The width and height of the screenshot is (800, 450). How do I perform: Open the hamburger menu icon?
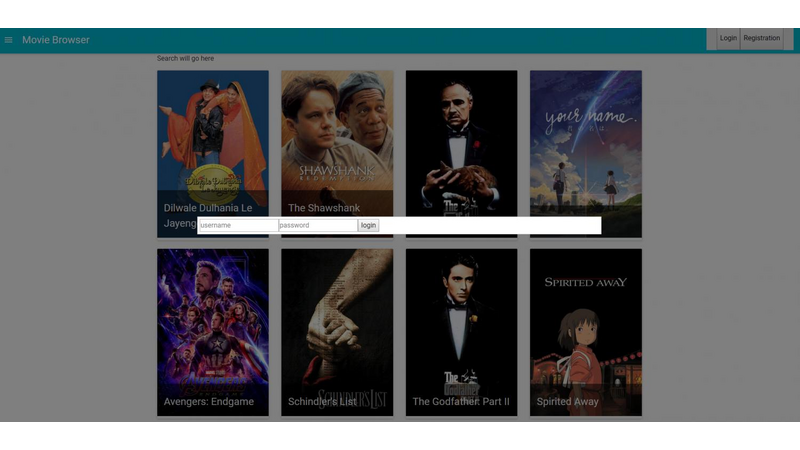tap(8, 40)
